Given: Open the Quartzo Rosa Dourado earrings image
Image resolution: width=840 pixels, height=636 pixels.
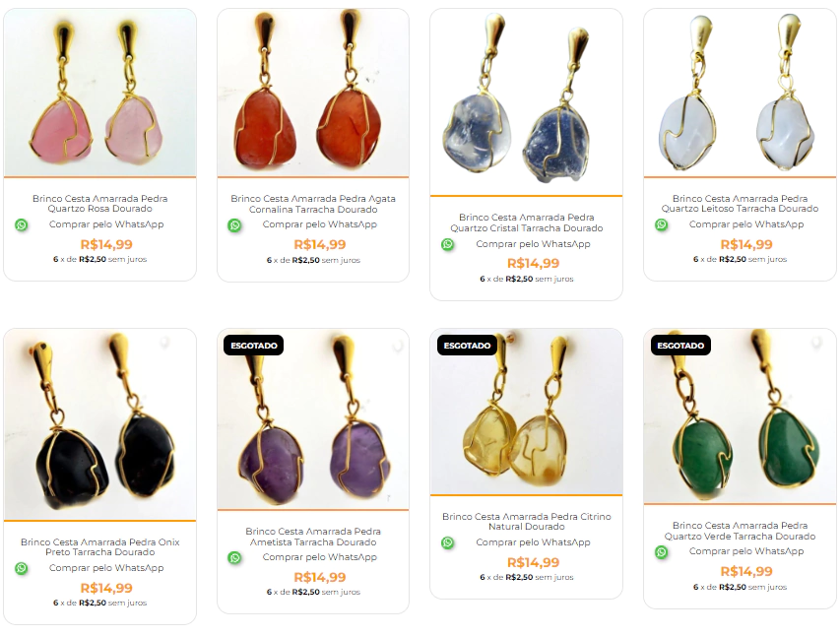Looking at the screenshot, I should point(100,93).
